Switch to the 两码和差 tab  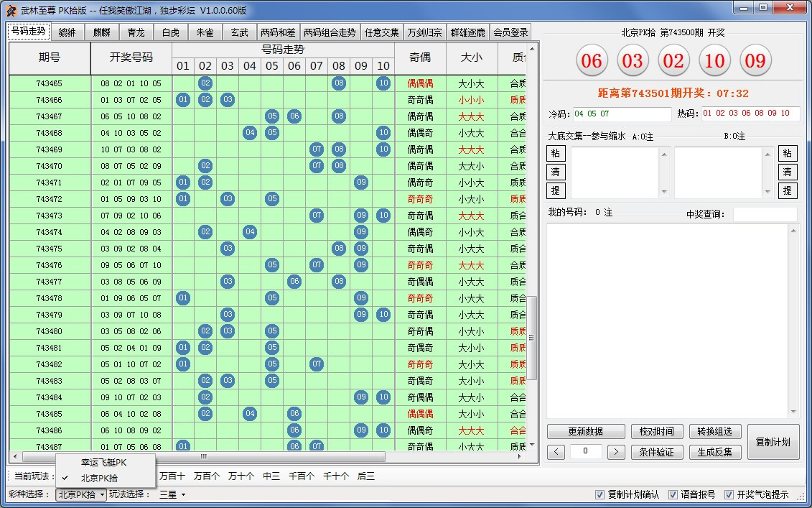tap(276, 32)
